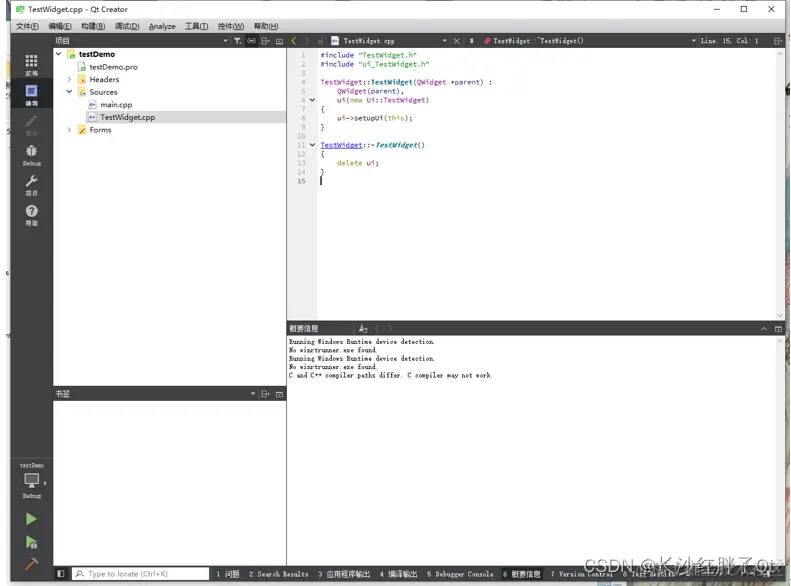
Task: Click the lock read-only icon in editor toolbar
Action: pos(320,41)
